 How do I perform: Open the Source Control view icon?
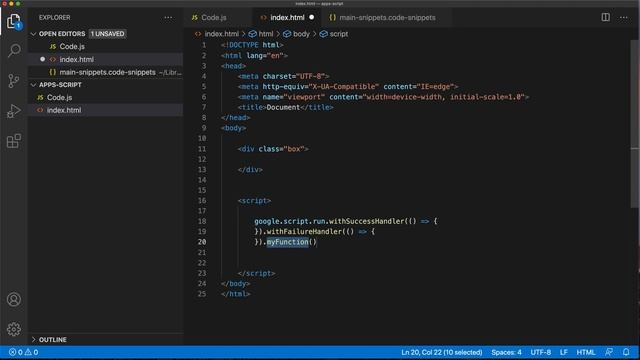click(x=14, y=81)
